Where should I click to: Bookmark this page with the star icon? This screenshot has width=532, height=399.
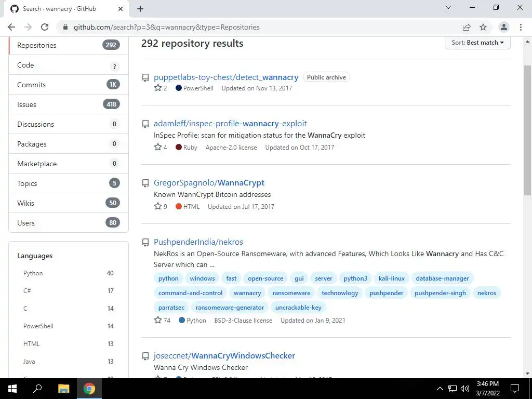483,27
